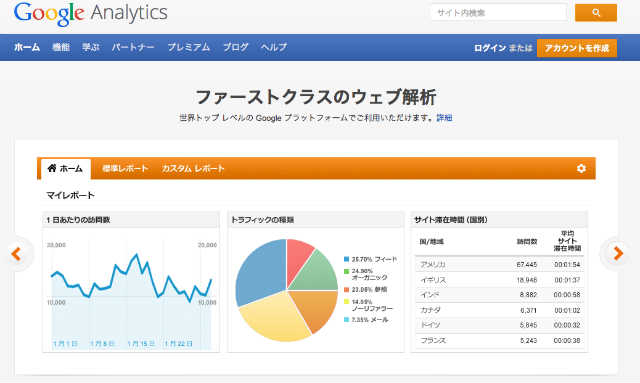The height and width of the screenshot is (383, 640).
Task: Select the ドイツ table row
Action: click(500, 325)
